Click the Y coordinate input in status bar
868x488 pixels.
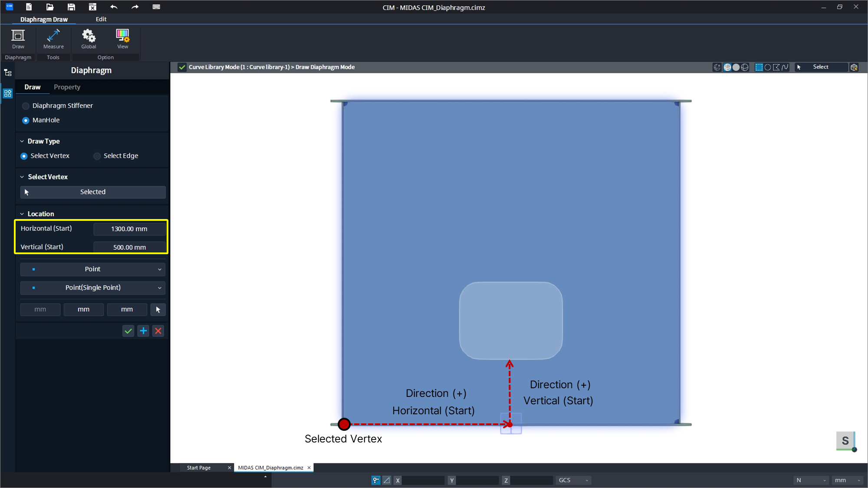click(x=477, y=480)
